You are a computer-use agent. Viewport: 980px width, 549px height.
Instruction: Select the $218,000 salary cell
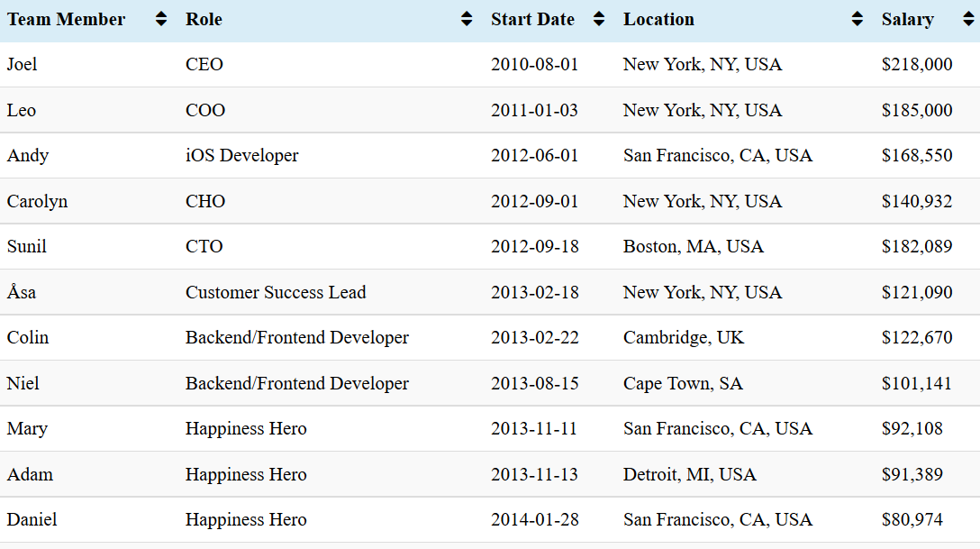916,64
